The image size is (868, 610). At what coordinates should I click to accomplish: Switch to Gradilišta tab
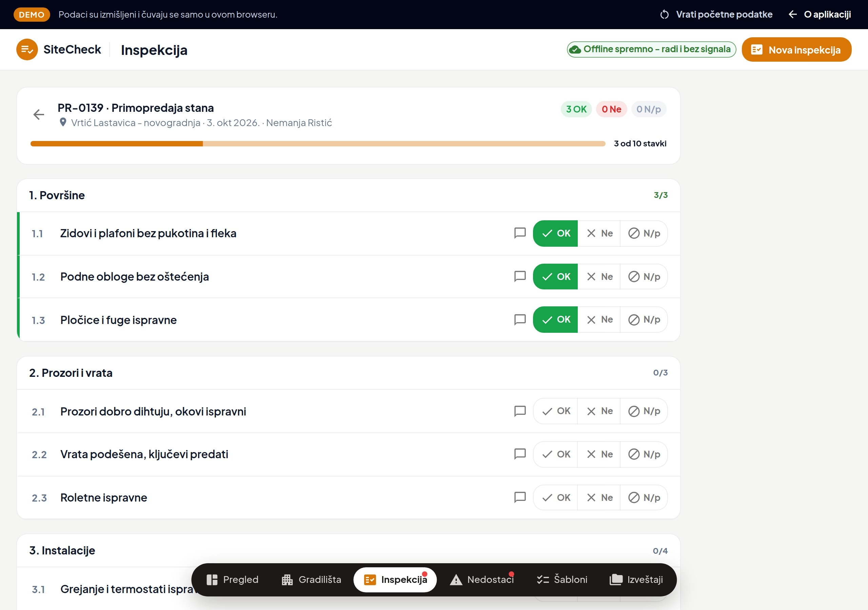[x=312, y=580]
